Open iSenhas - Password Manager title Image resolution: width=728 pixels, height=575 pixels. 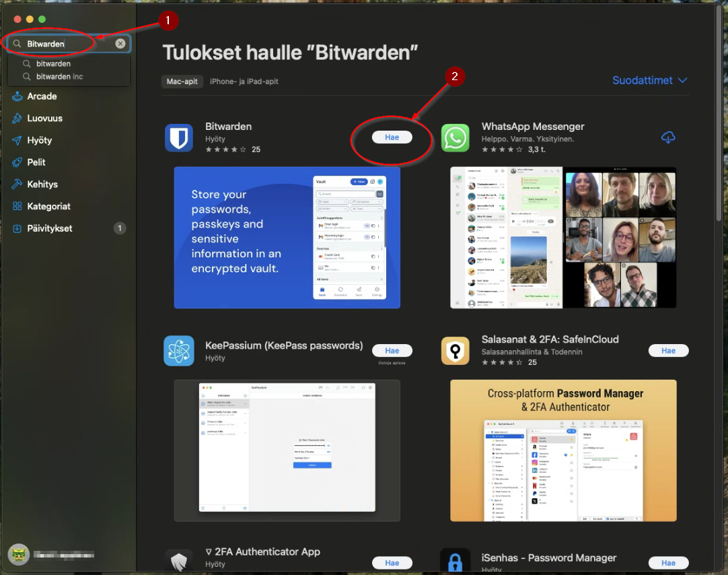tap(549, 557)
